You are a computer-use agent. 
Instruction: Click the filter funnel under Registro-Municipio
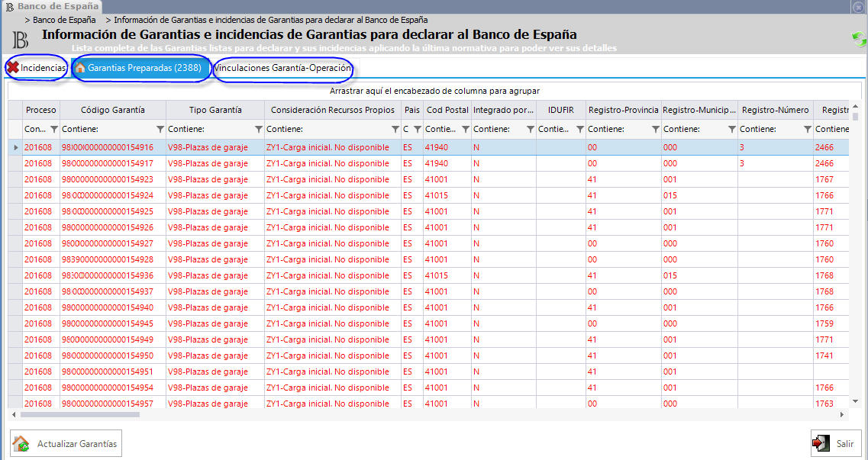click(732, 130)
